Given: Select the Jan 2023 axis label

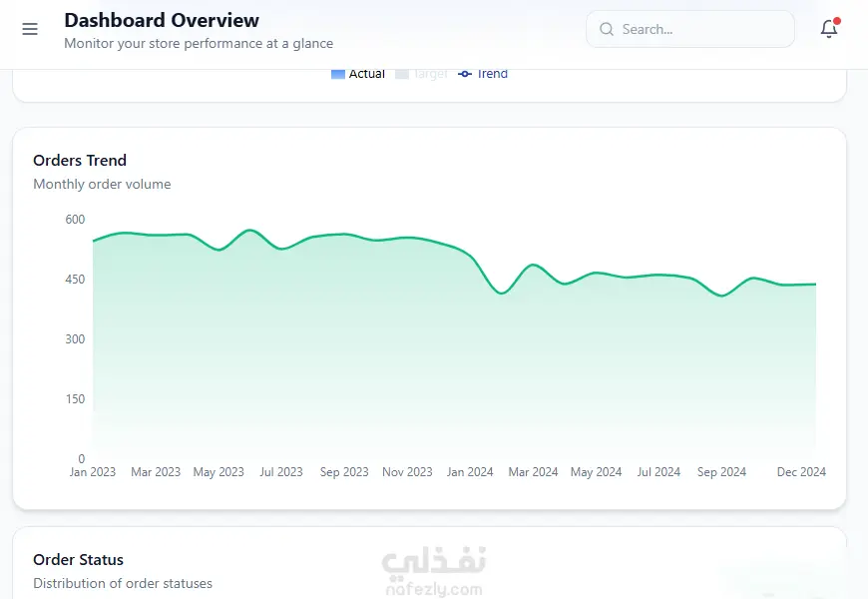Looking at the screenshot, I should click(93, 472).
